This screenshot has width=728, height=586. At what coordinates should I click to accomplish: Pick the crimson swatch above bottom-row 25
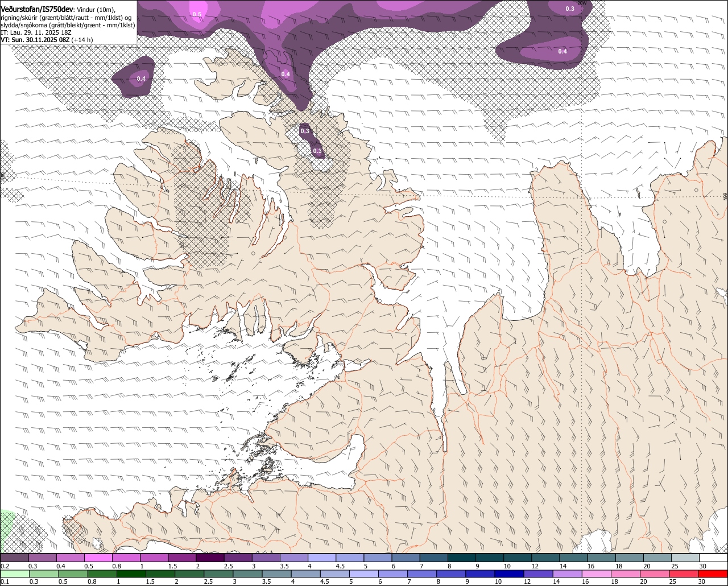point(684,573)
